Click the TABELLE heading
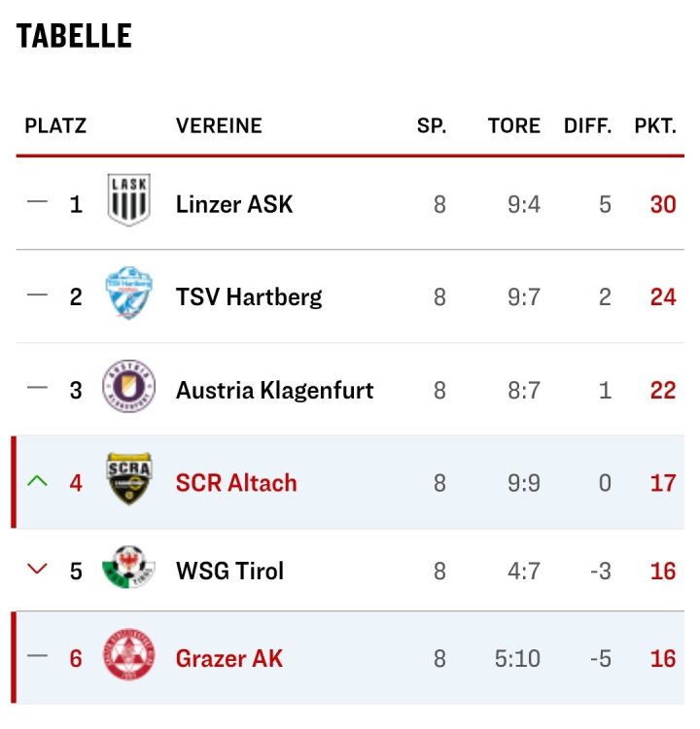Image resolution: width=700 pixels, height=729 pixels. pos(74,36)
